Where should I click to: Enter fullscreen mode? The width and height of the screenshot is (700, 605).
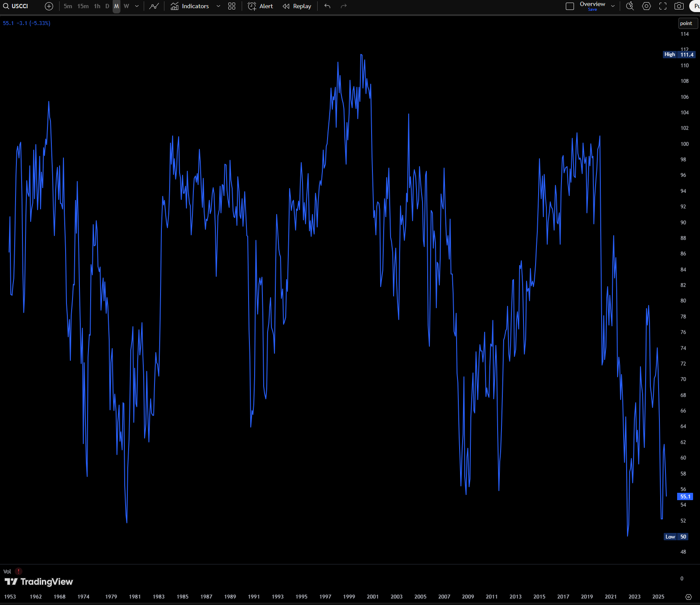click(x=663, y=6)
